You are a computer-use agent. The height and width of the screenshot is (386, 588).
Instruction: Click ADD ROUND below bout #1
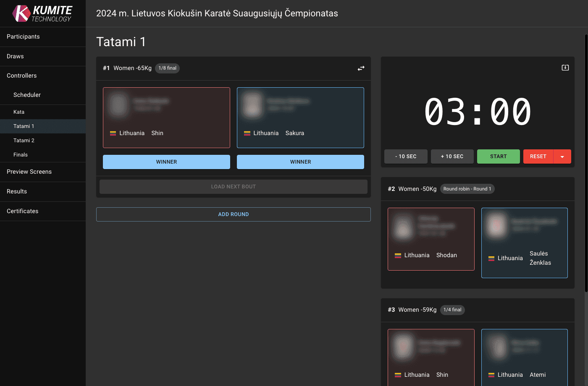pos(234,214)
